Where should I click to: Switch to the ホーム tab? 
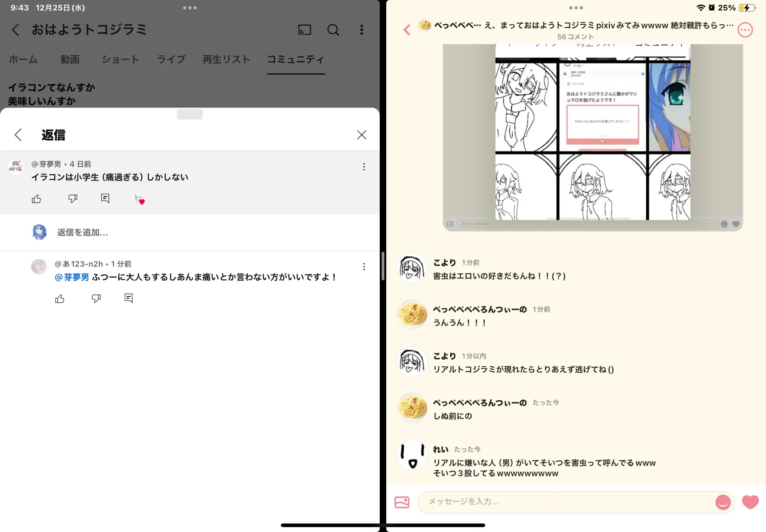23,60
